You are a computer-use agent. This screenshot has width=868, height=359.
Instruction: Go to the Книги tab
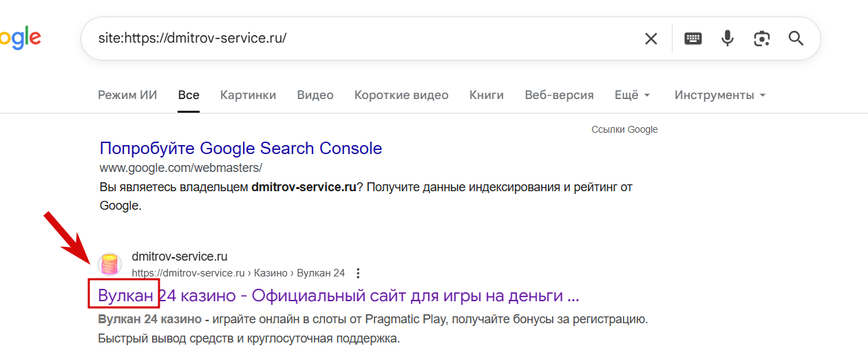pyautogui.click(x=487, y=95)
